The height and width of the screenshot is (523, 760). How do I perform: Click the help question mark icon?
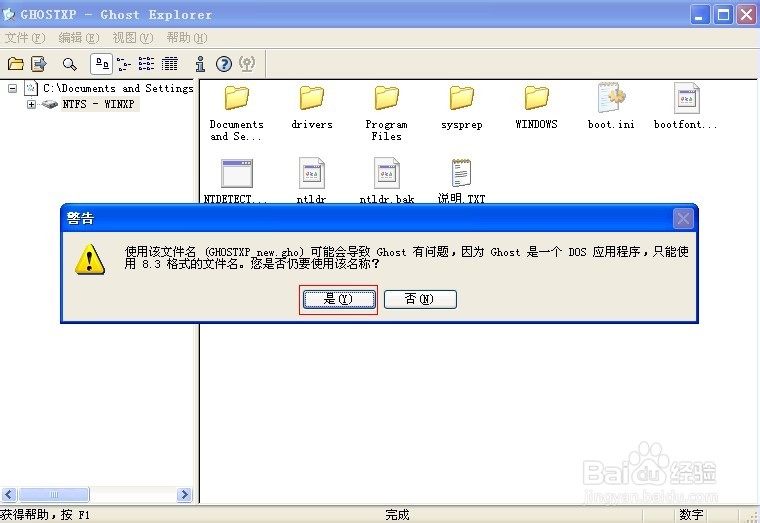pos(224,63)
